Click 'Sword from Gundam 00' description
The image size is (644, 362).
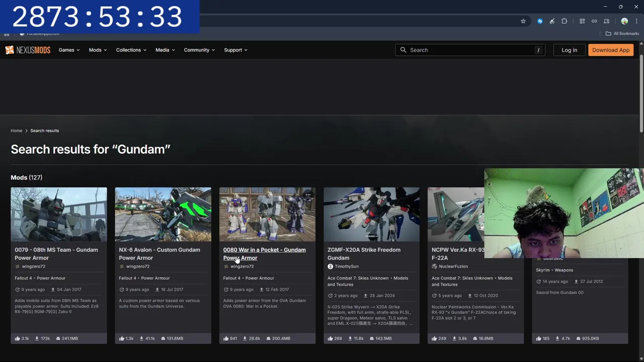[x=559, y=293]
